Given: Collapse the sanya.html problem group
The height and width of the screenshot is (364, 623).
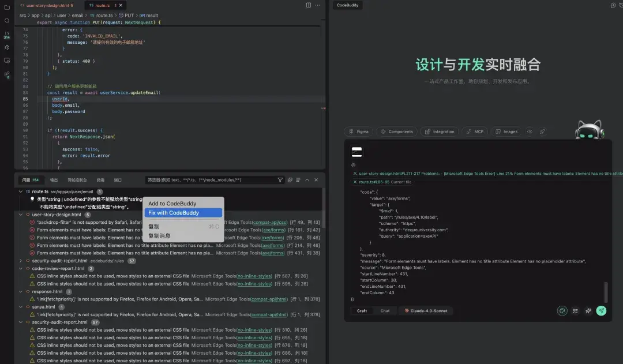Looking at the screenshot, I should (x=20, y=306).
